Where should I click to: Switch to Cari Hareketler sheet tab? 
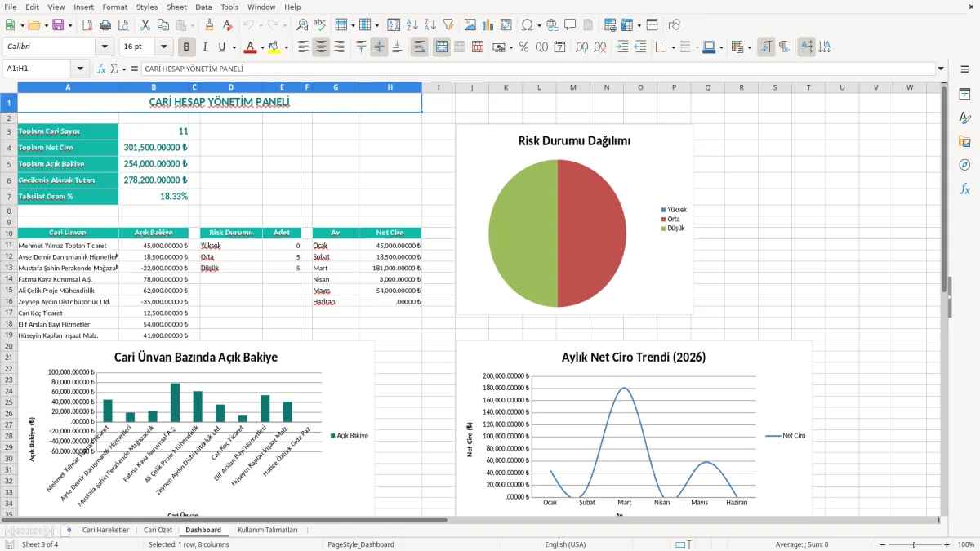[x=105, y=530]
